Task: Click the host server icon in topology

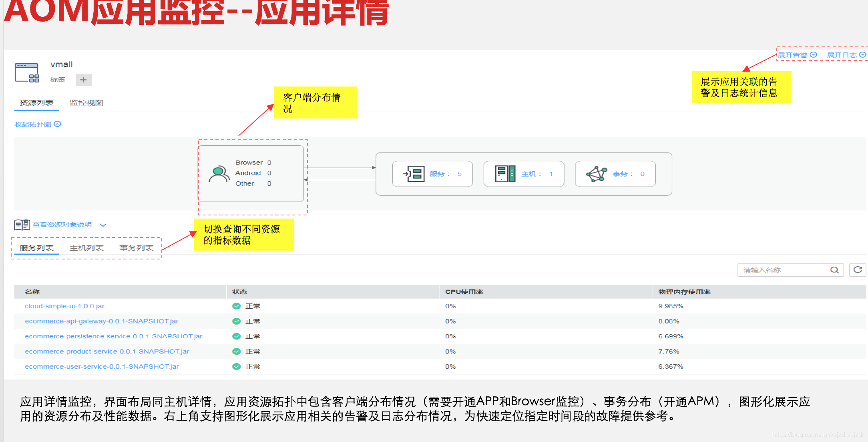Action: coord(505,174)
